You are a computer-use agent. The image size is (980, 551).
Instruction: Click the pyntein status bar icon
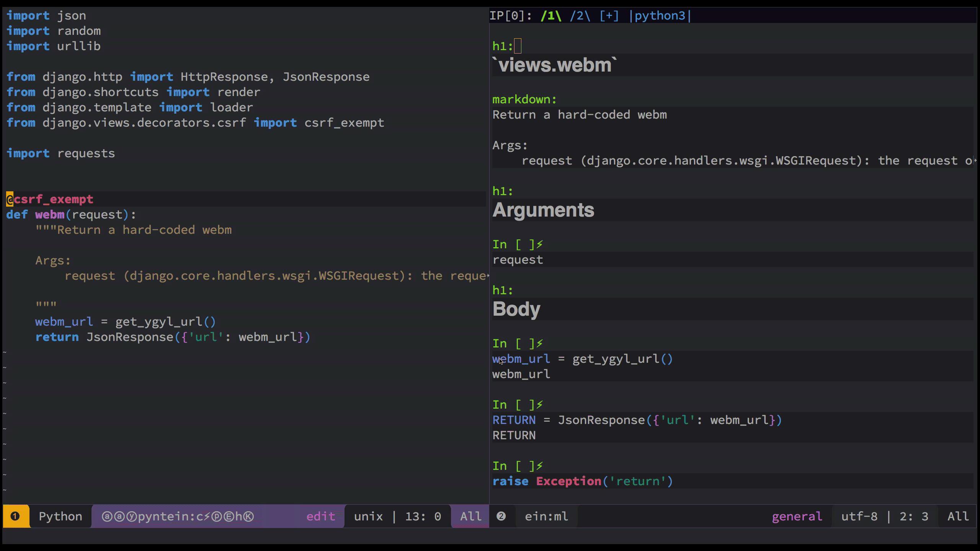177,516
